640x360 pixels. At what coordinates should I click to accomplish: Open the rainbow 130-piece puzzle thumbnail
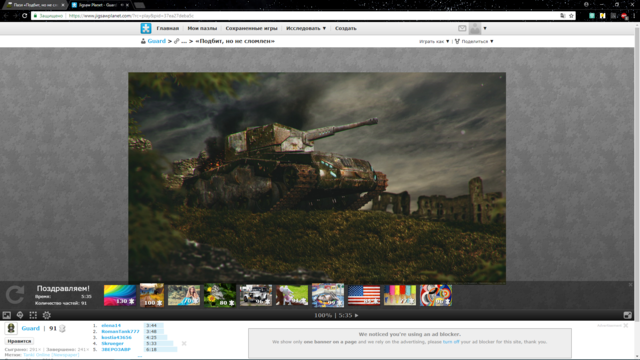(x=120, y=295)
